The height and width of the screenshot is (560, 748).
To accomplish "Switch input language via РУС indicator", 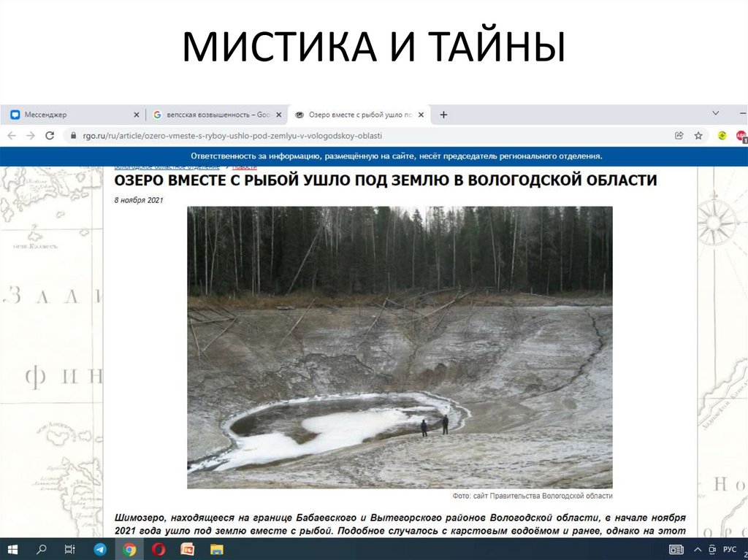I will (x=730, y=550).
